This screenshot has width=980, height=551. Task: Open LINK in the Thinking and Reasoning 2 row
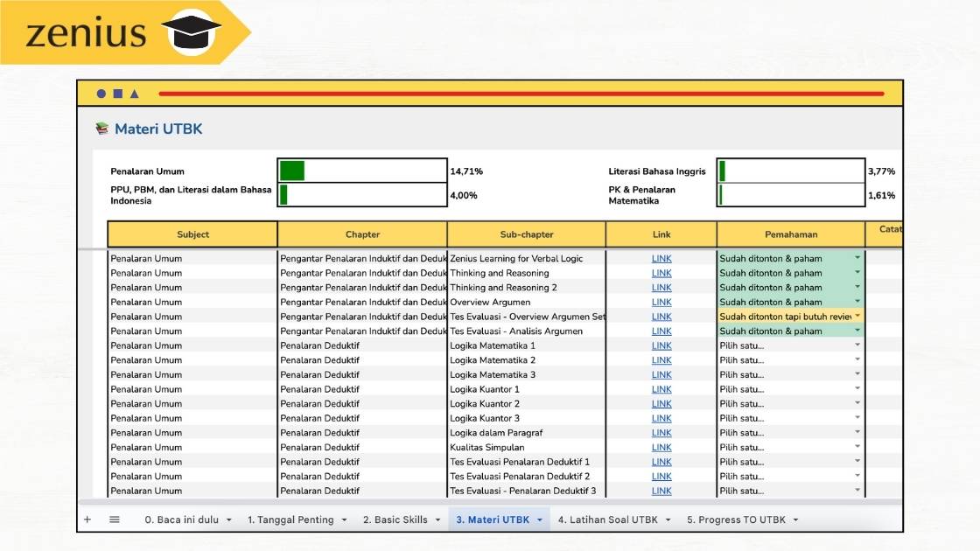(661, 288)
